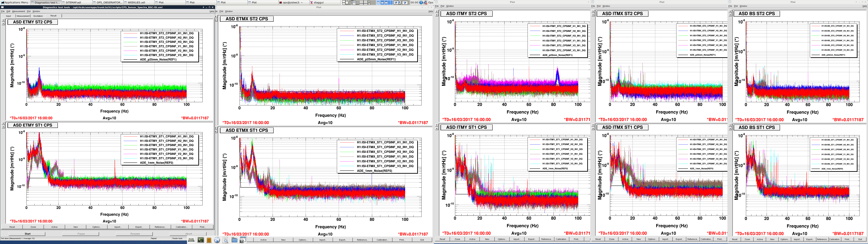The height and width of the screenshot is (244, 868).
Task: Switch to the Measurement tab under the menu bar
Action: click(x=23, y=16)
